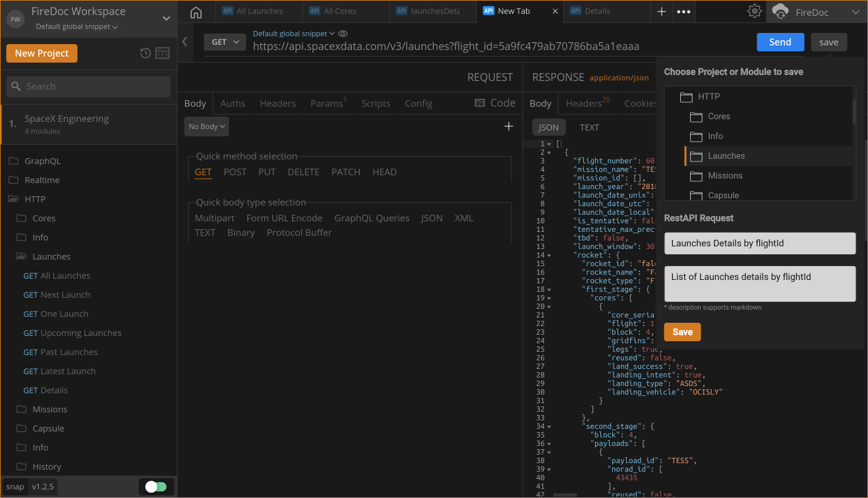Select PATCH quick method option

pos(346,172)
